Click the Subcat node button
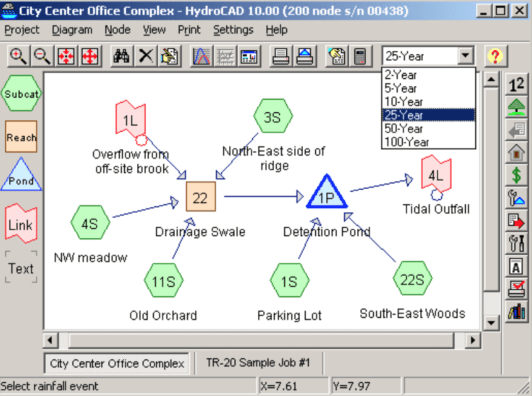Viewport: 532px width, 396px height. [x=21, y=94]
